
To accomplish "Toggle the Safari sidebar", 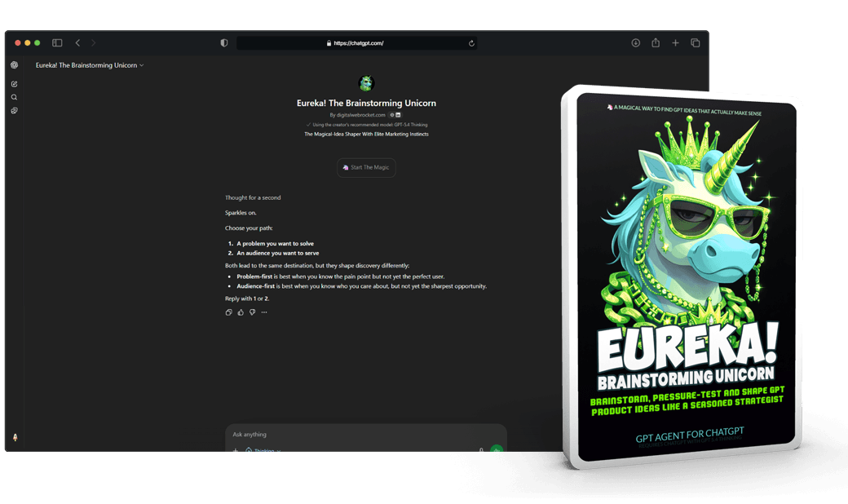I will pyautogui.click(x=57, y=43).
